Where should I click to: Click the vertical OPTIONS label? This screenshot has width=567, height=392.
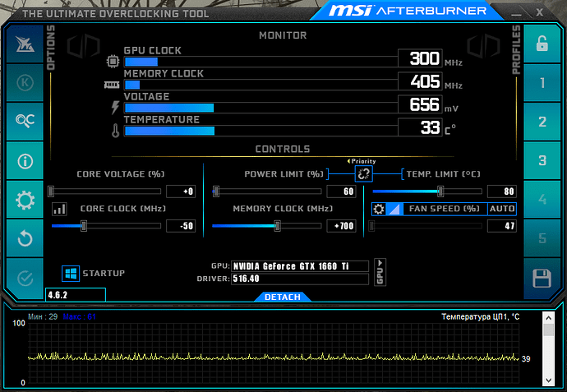point(51,48)
